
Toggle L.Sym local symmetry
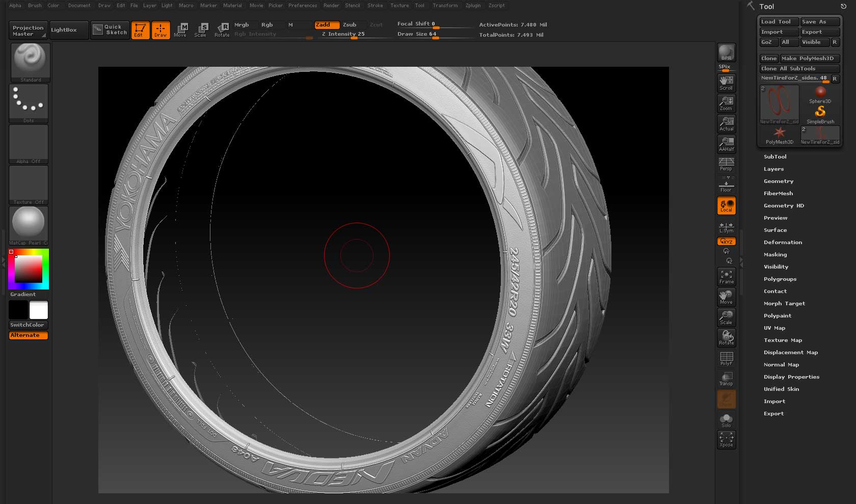[x=726, y=227]
